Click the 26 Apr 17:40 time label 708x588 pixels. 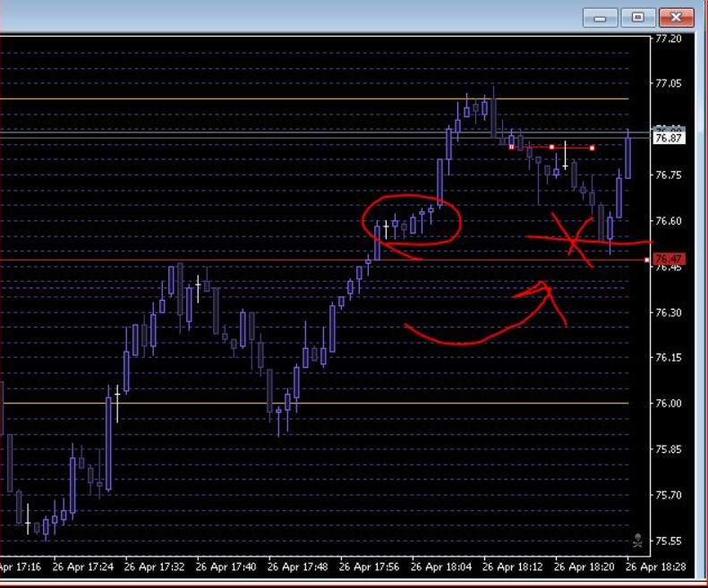pos(226,567)
